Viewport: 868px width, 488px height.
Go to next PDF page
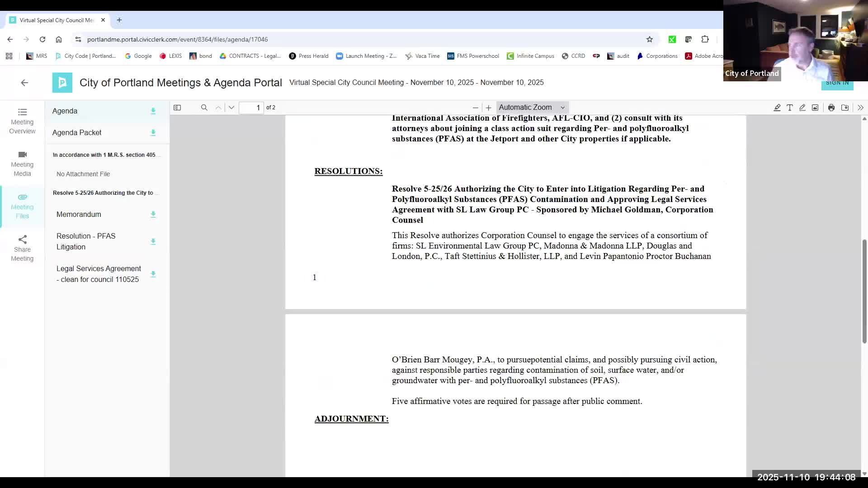tap(231, 108)
